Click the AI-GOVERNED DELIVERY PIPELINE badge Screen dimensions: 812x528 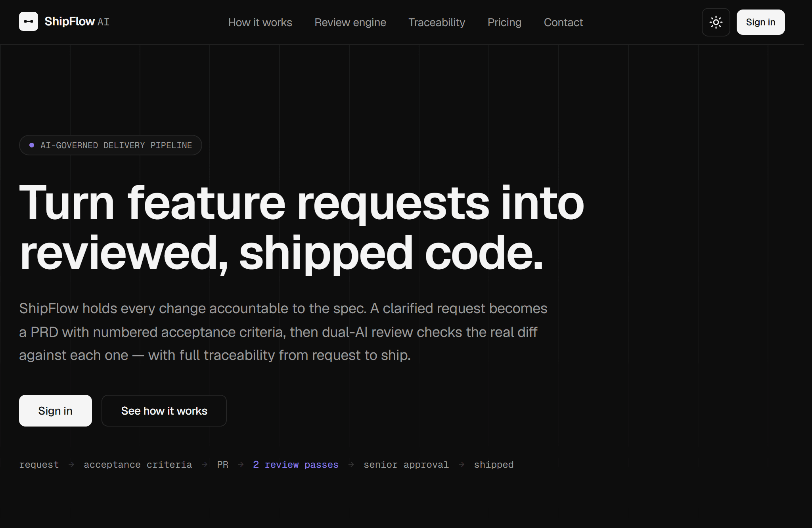(x=111, y=145)
